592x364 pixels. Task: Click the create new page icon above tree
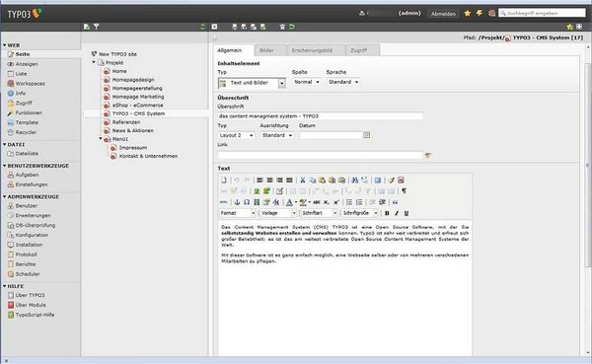coord(87,27)
